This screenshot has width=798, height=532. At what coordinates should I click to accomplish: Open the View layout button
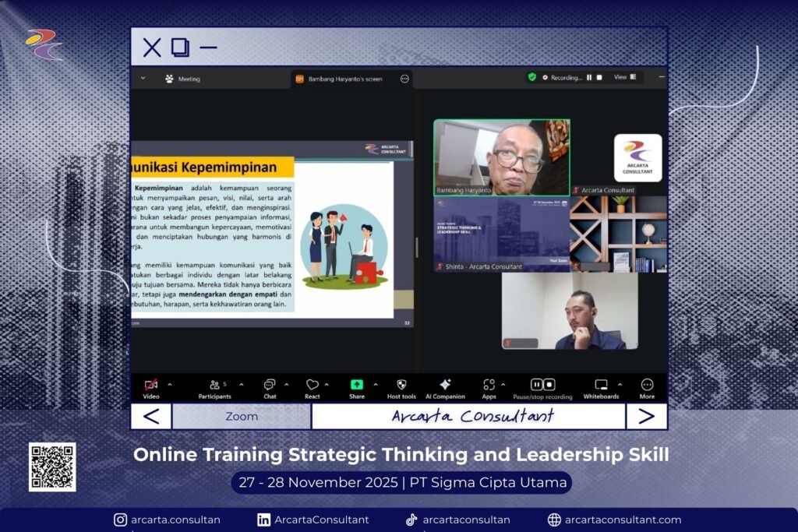tap(624, 77)
